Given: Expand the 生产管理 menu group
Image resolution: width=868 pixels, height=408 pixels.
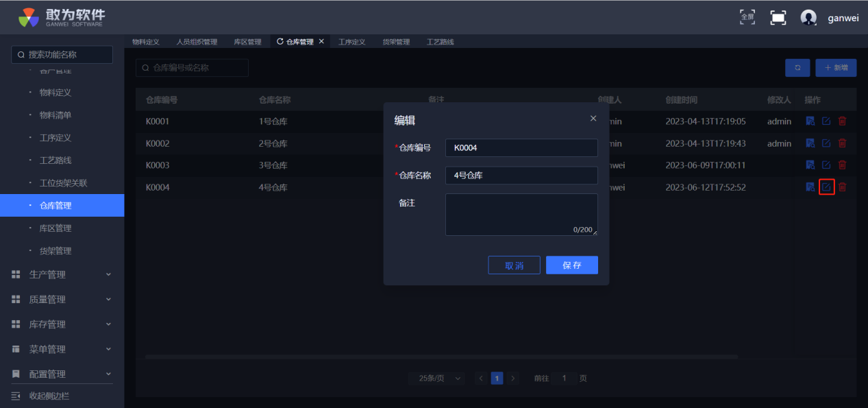Looking at the screenshot, I should (x=62, y=274).
